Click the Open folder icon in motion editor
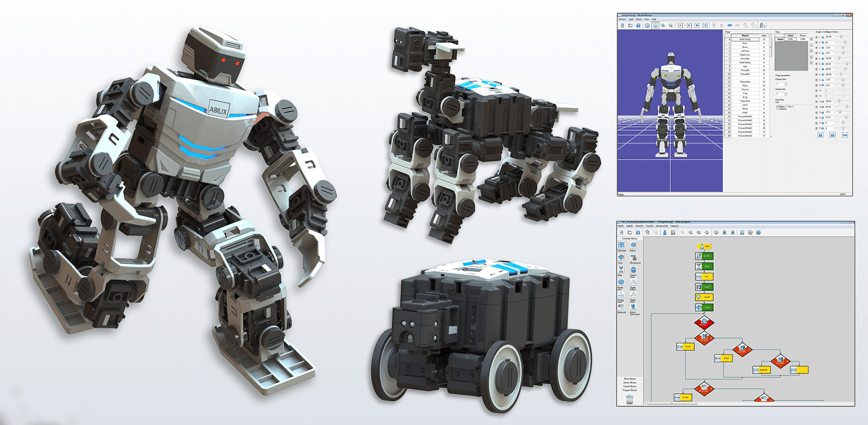This screenshot has width=868, height=425. 630,26
